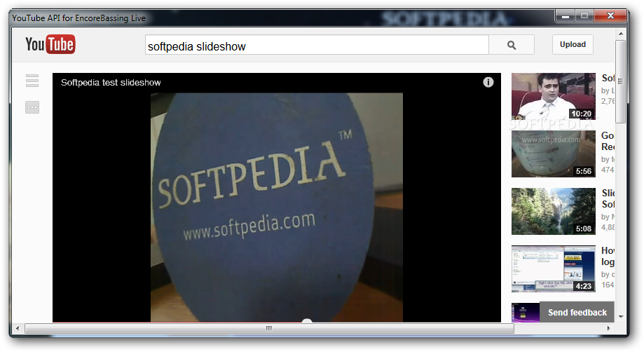
Task: Click the three-dots icon below the guide
Action: click(32, 107)
